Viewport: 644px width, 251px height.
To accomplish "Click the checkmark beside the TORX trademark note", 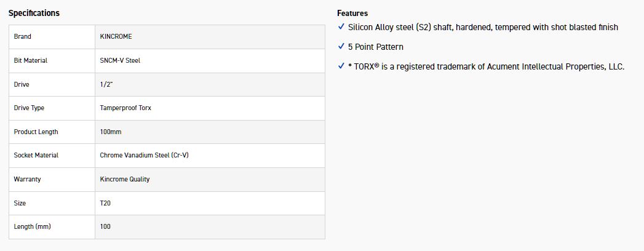I will point(341,66).
